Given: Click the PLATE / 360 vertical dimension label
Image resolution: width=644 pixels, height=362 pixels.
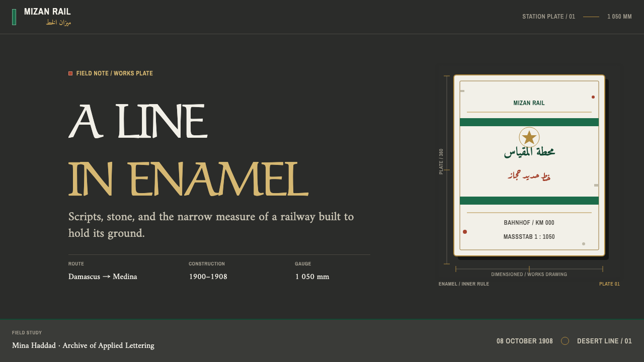Looking at the screenshot, I should point(441,161).
